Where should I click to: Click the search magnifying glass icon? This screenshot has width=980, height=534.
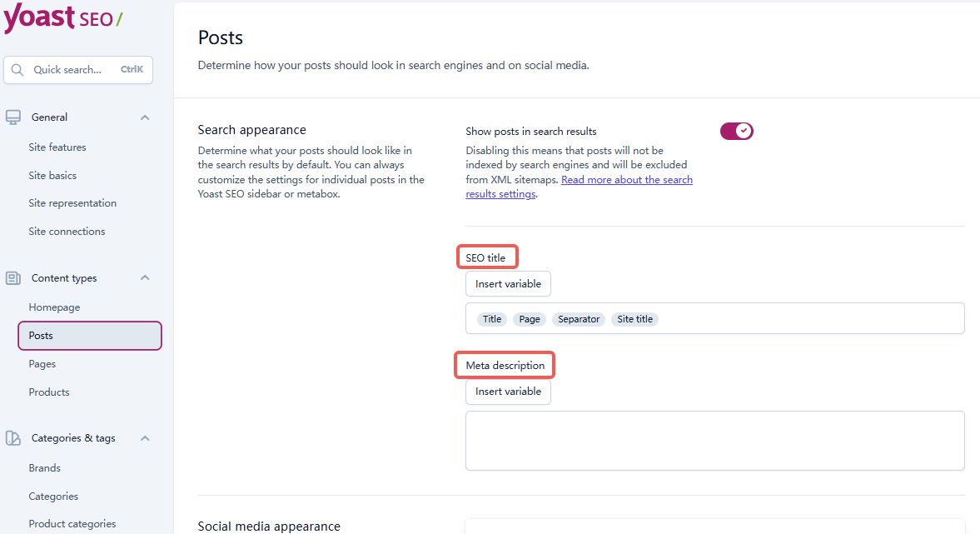point(17,69)
